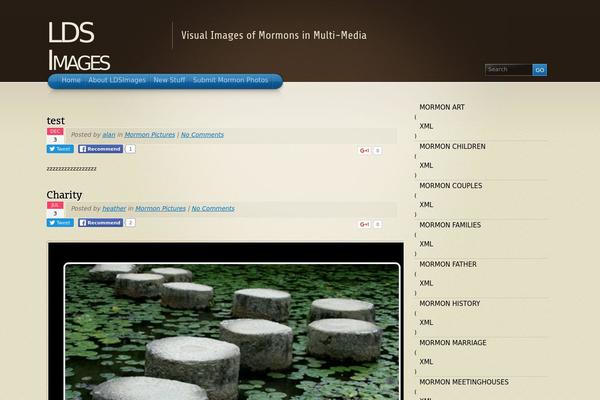600x400 pixels.
Task: Open Mormon Marriage category
Action: [x=453, y=343]
